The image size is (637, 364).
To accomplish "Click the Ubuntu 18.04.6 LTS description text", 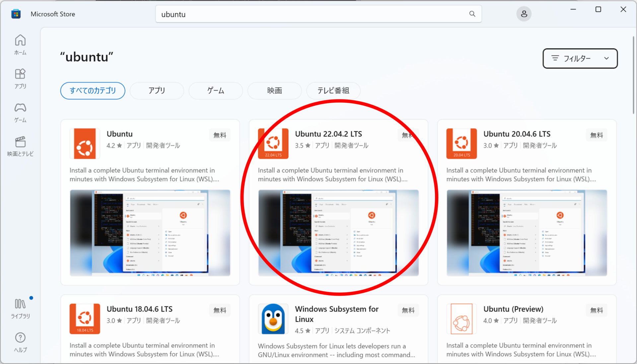I will pos(144,350).
